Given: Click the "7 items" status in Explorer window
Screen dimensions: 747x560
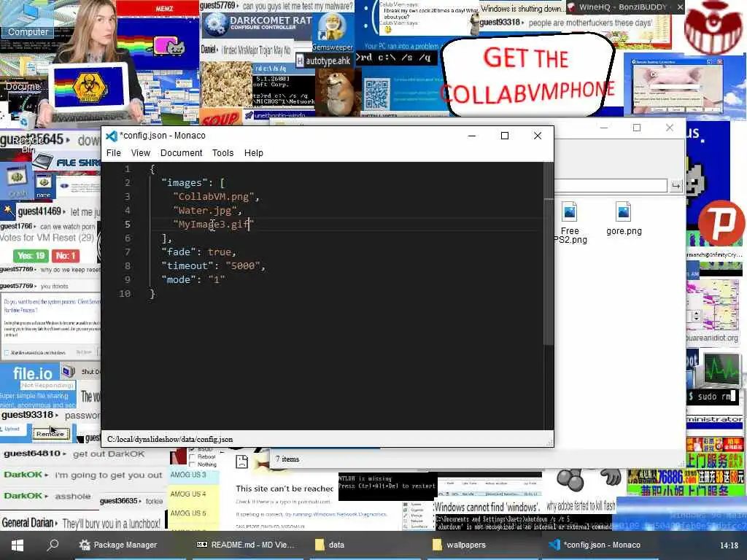Looking at the screenshot, I should click(287, 459).
